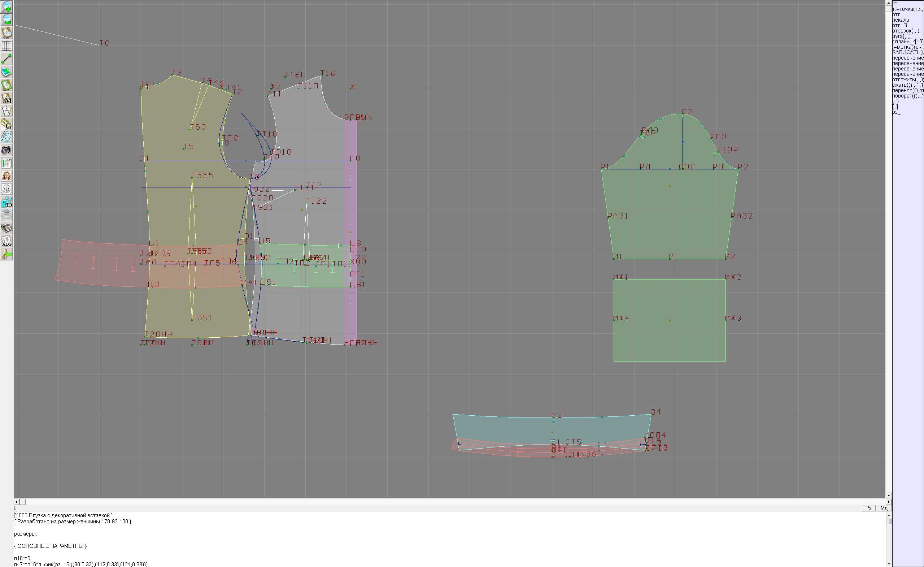Click down arrow of canvas vertical scrollbar

(x=888, y=496)
